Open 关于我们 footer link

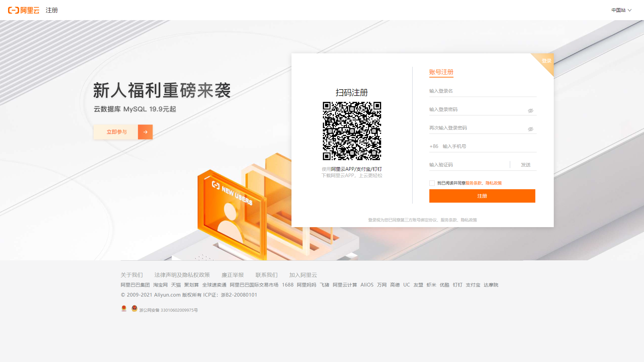(x=131, y=275)
